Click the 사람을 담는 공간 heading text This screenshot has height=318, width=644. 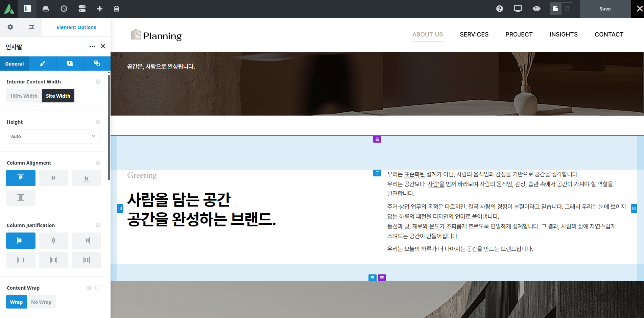(179, 200)
